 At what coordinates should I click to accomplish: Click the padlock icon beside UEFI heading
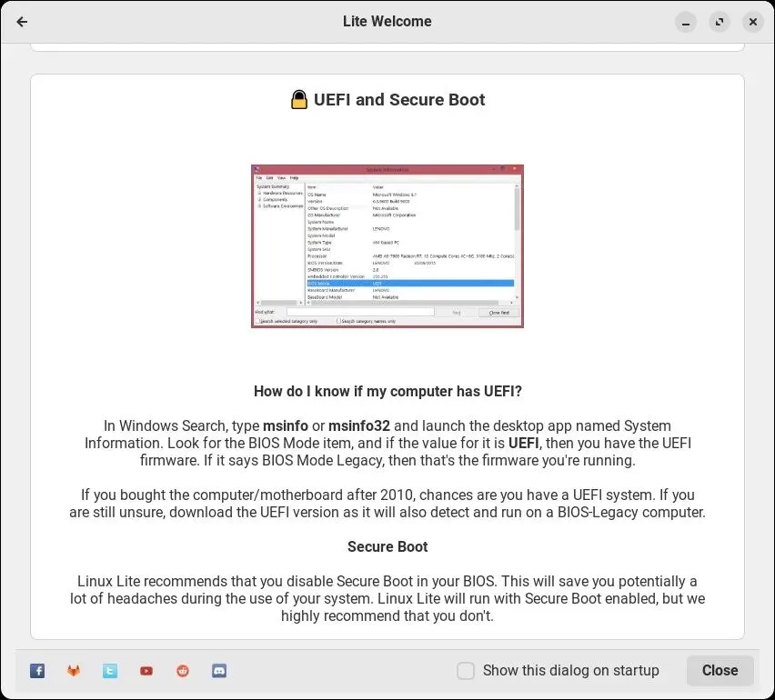coord(298,99)
